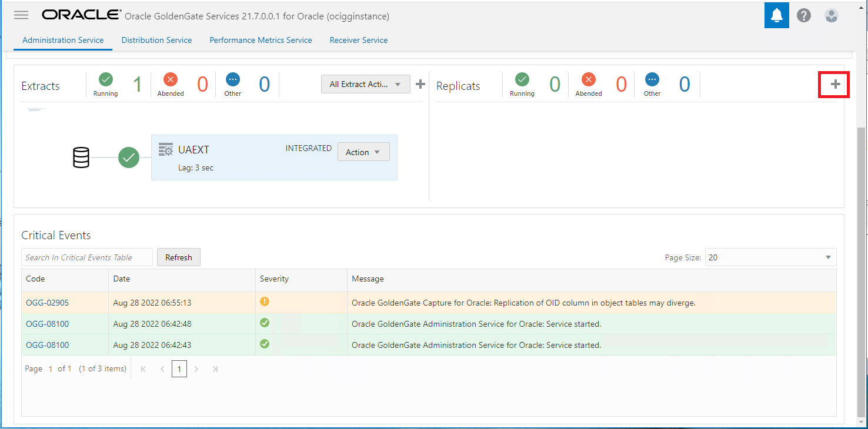Click the Replicats Other blue icon
Screen dimensions: 868x429
coord(652,79)
